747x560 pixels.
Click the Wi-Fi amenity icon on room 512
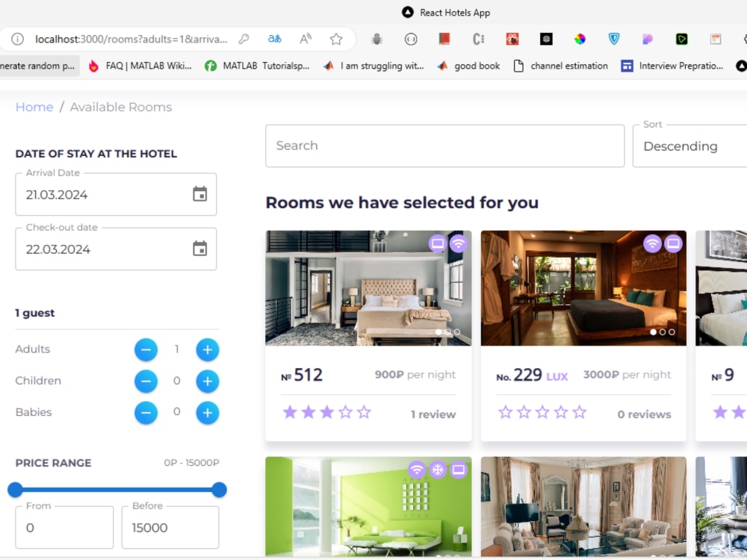point(459,243)
